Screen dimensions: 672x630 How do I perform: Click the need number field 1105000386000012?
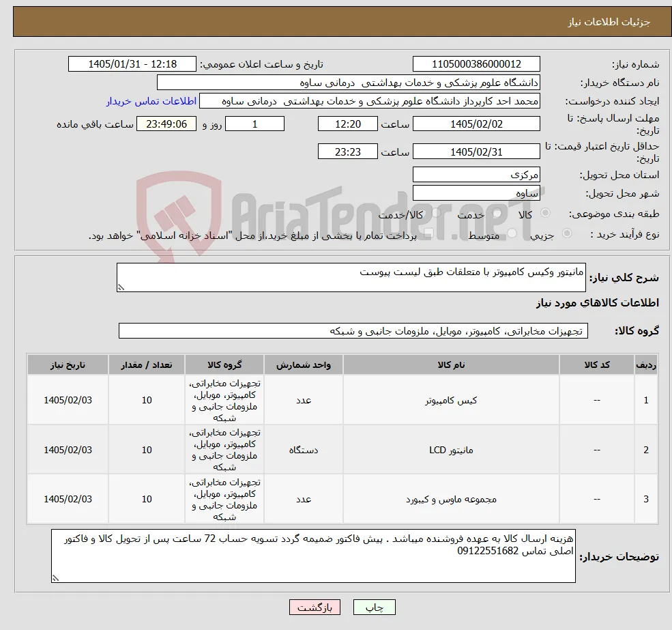point(476,64)
